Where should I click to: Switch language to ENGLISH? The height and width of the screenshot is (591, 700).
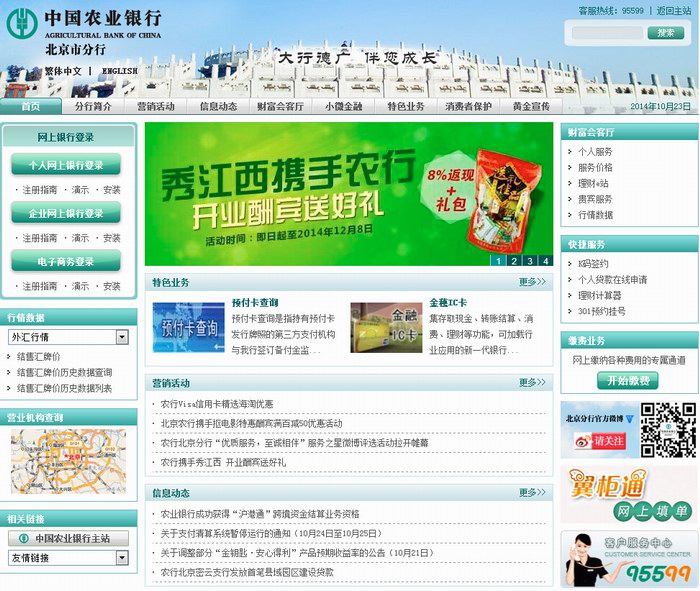(119, 71)
